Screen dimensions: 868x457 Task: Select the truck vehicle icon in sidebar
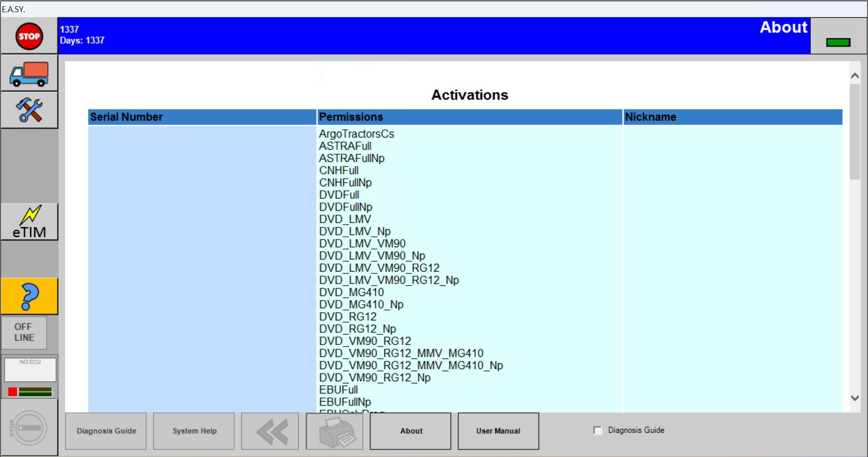28,73
